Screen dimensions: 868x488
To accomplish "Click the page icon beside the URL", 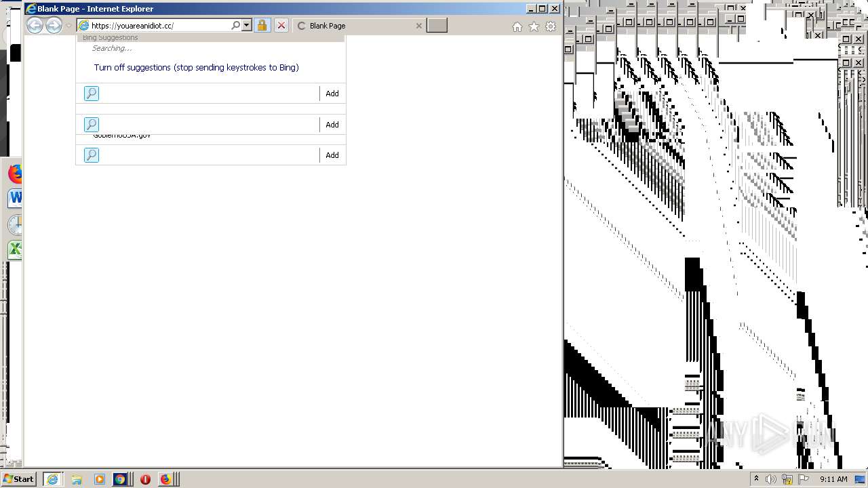I will pos(84,26).
